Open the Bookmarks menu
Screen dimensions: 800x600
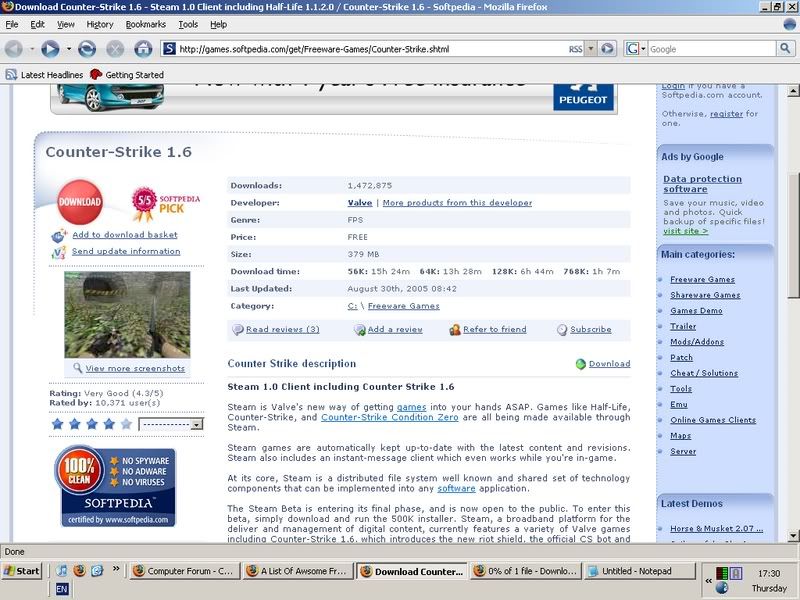coord(145,24)
